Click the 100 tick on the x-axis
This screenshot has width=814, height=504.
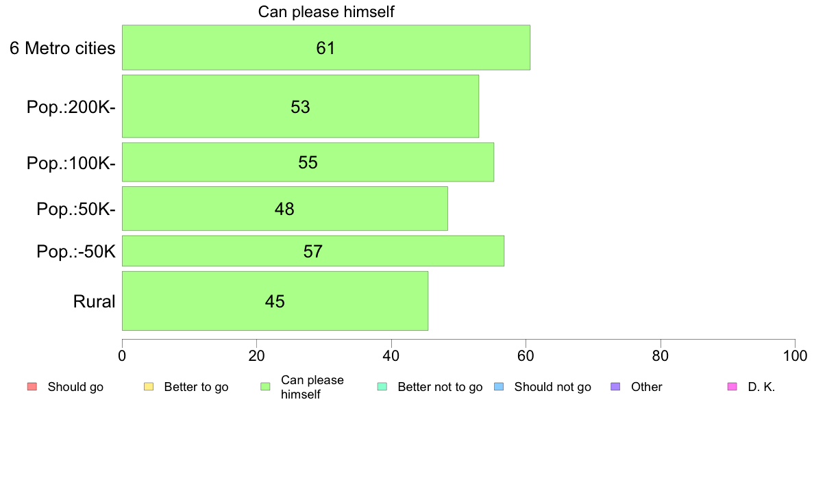point(795,356)
